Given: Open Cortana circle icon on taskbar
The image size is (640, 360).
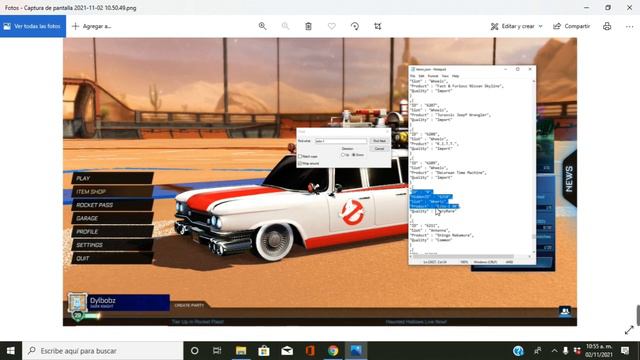Looking at the screenshot, I should point(195,351).
